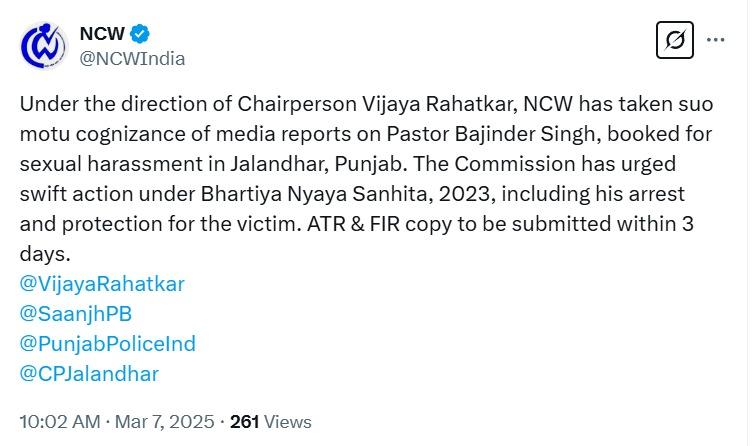Screen dimensions: 754x446
Task: Open the Grok explain-post icon
Action: [x=675, y=41]
